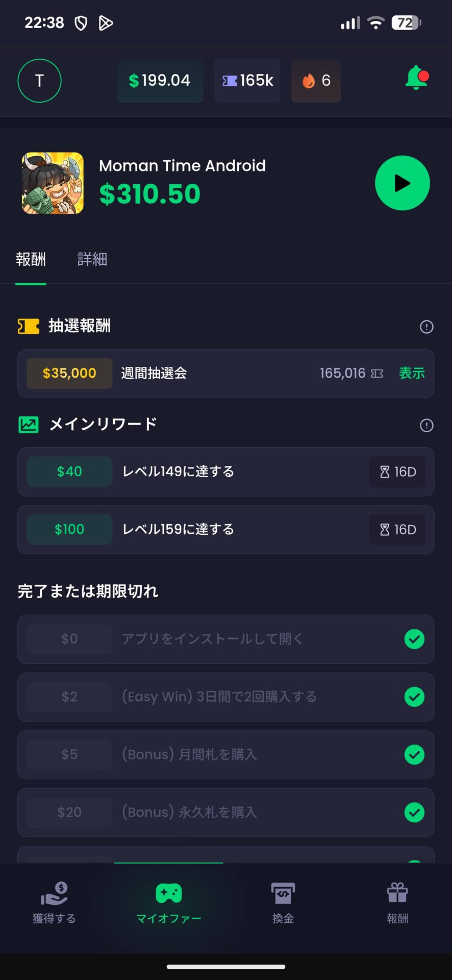Tap the 16D timer on レベル159 reward
The image size is (452, 980).
tap(397, 530)
